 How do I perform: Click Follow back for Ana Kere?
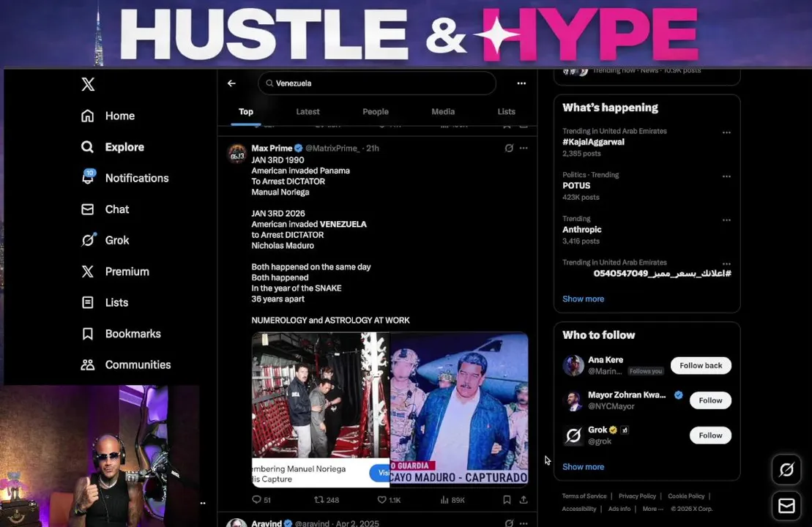(701, 365)
